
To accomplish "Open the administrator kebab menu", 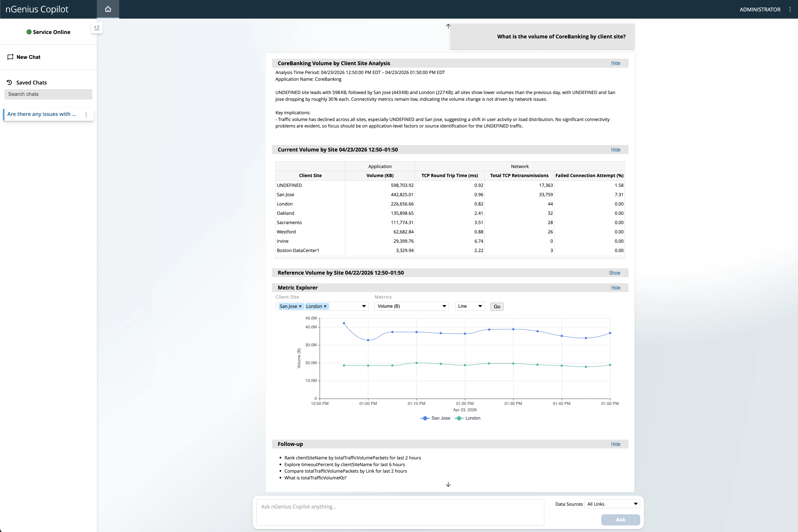I will click(x=790, y=10).
